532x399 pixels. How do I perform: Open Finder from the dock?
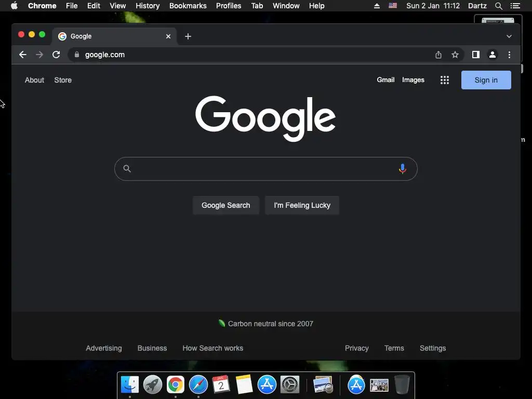pyautogui.click(x=130, y=385)
